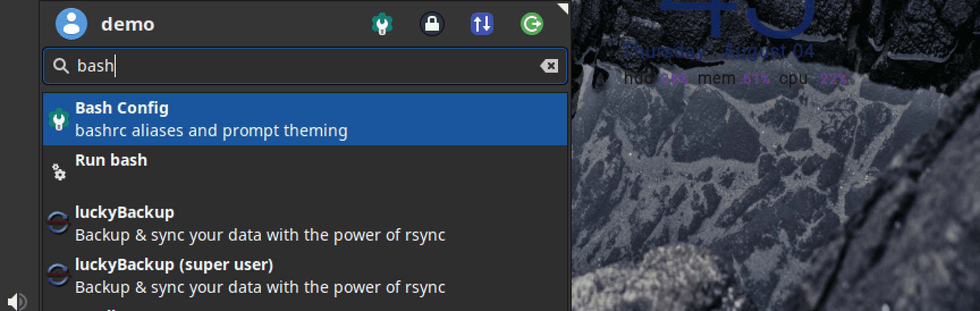Viewport: 980px width, 311px height.
Task: Launch Bash Config result
Action: click(305, 119)
